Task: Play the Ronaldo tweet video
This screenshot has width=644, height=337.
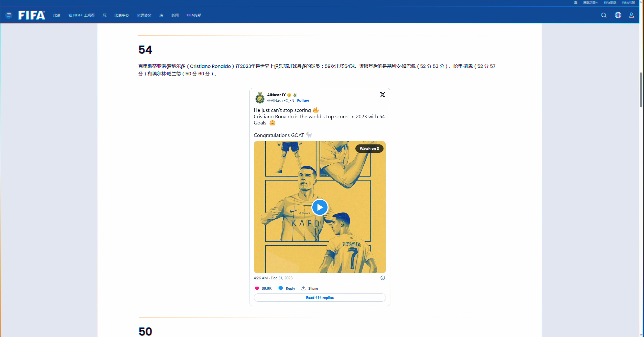Action: point(320,207)
